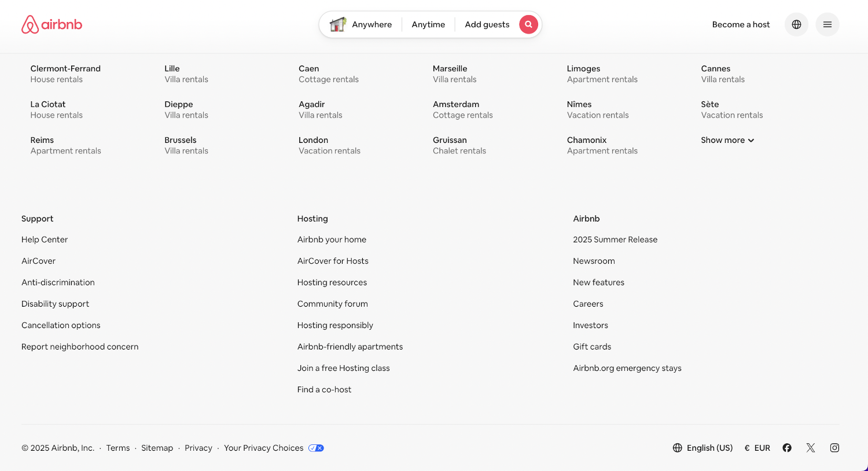The image size is (868, 471).
Task: Select Cannes Villa rentals
Action: [x=723, y=73]
